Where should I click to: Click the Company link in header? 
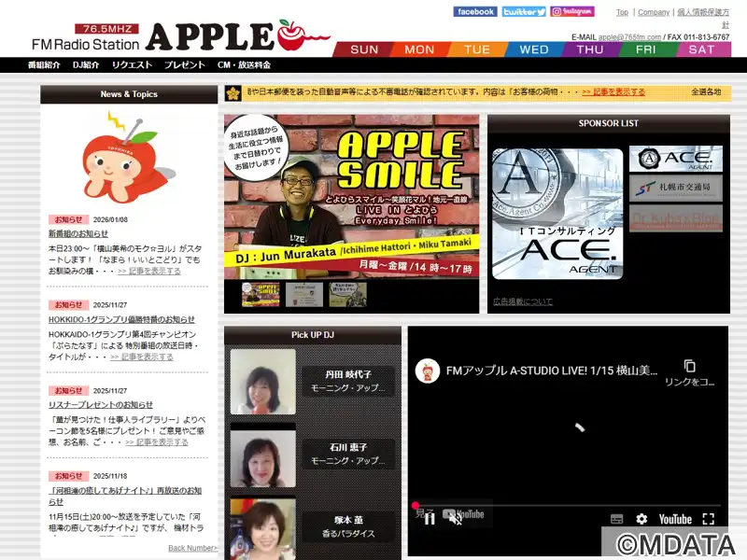click(x=654, y=12)
